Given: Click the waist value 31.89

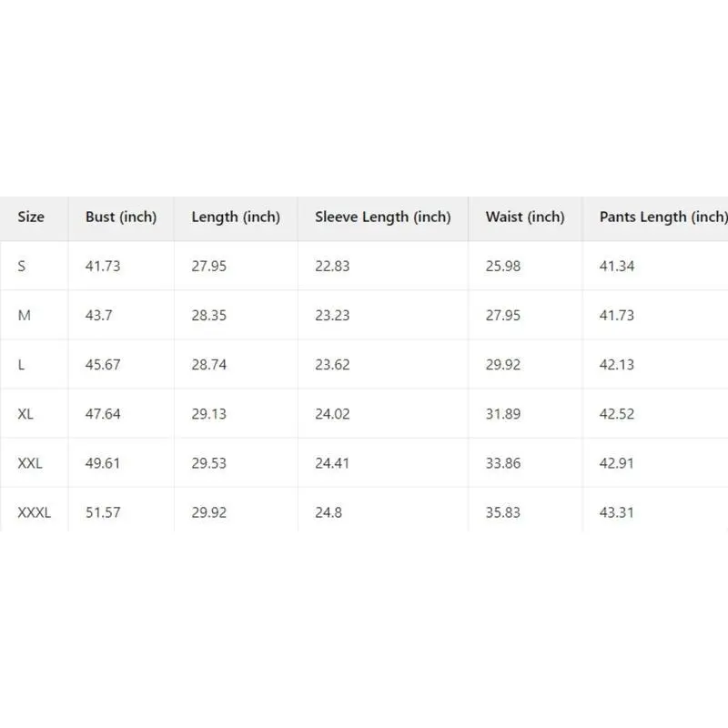Looking at the screenshot, I should coord(503,413).
